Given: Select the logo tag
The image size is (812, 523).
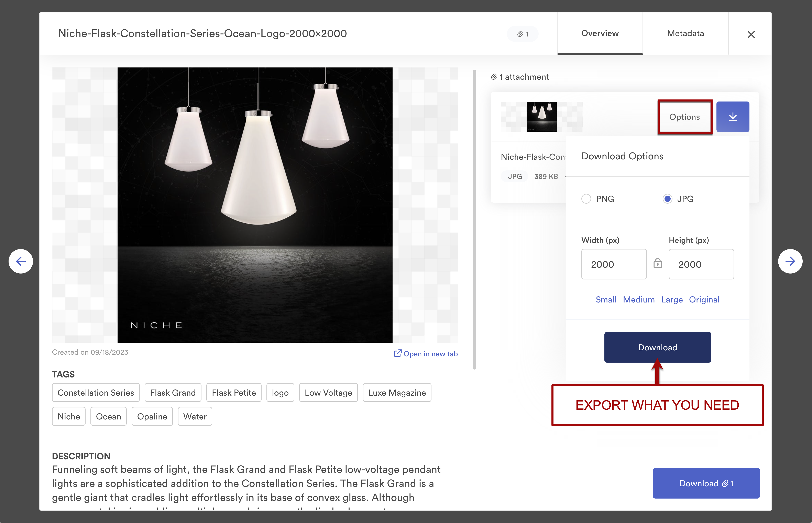Looking at the screenshot, I should (x=280, y=393).
